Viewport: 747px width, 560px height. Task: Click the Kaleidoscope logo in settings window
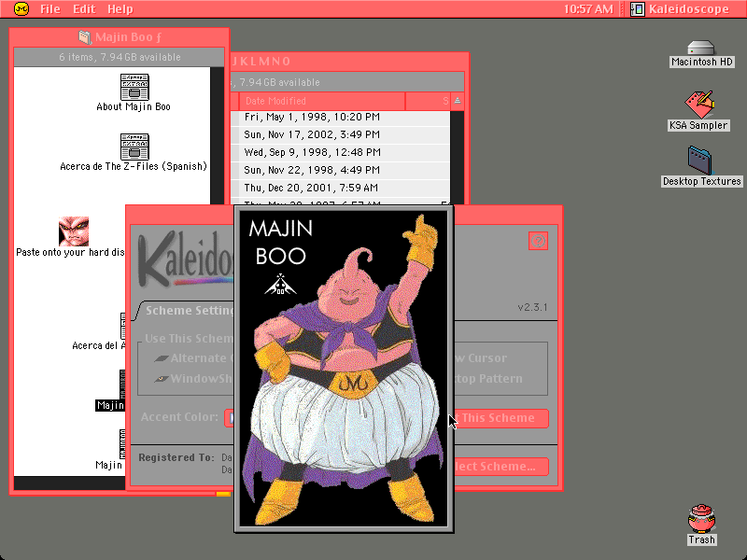pos(186,259)
